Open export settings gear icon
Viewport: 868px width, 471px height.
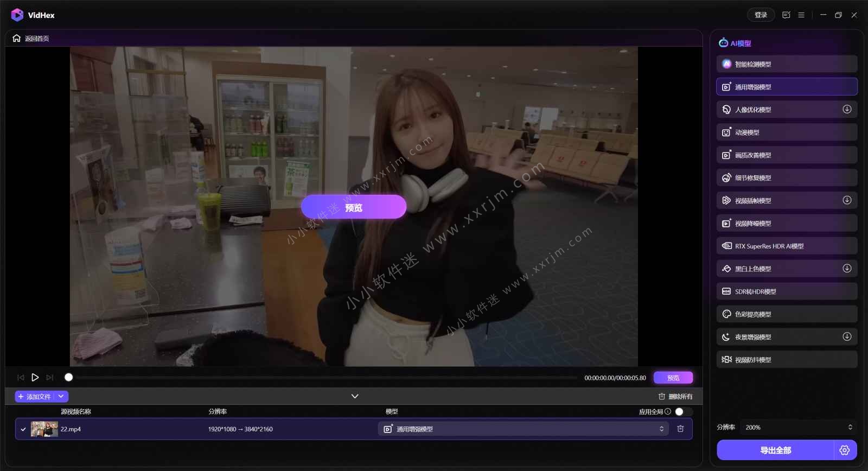[x=845, y=450]
